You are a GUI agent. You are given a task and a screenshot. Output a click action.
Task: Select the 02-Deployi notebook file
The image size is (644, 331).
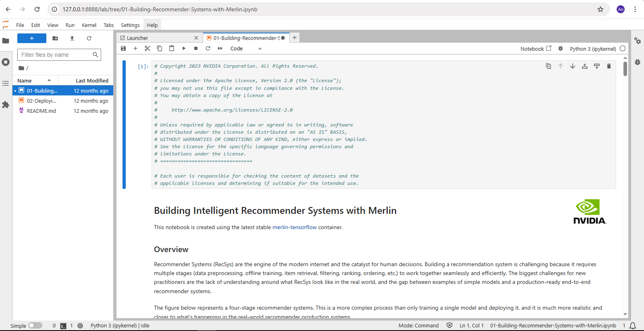click(x=63, y=101)
